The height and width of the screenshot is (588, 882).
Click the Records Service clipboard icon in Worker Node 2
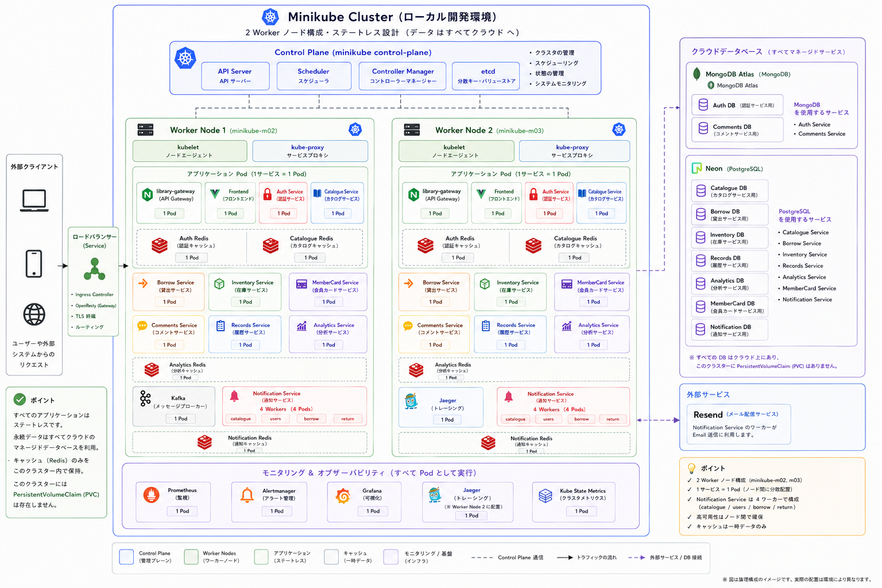486,326
